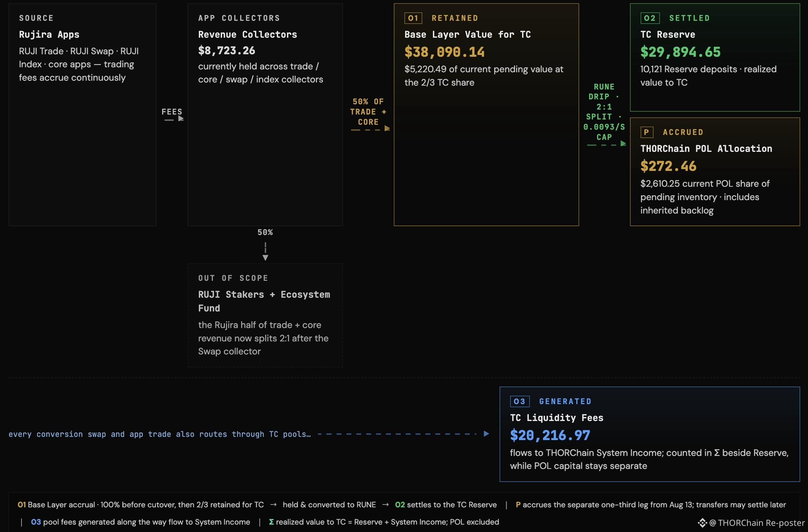Viewport: 808px width, 532px height.
Task: Click the "THORChain POL Allocation" heading
Action: tap(706, 149)
